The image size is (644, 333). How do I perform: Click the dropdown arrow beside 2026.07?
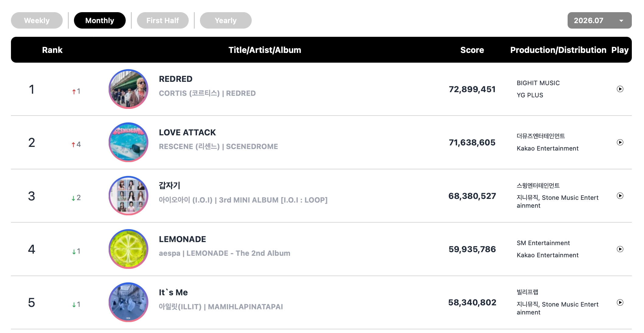point(621,21)
